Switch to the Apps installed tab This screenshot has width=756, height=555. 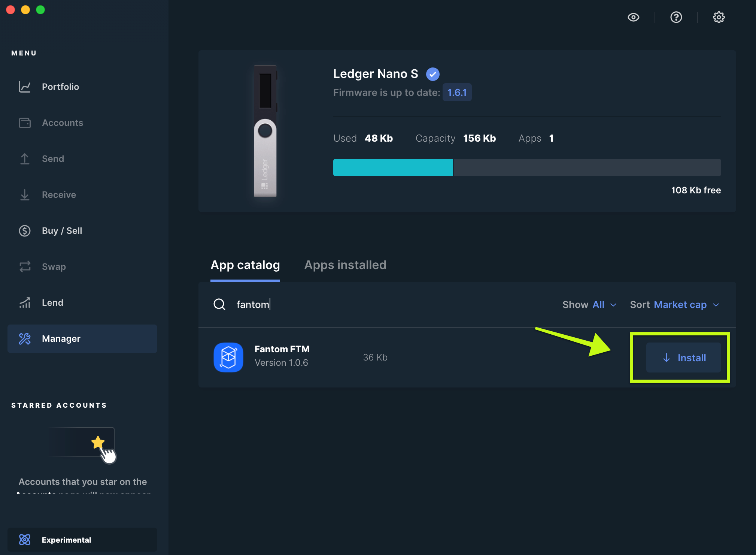345,265
